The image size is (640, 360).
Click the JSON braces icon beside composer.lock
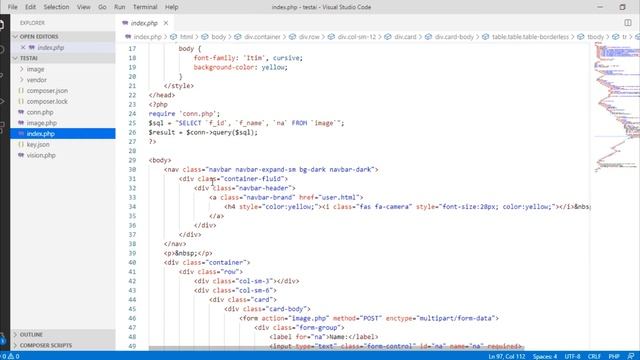click(x=21, y=101)
